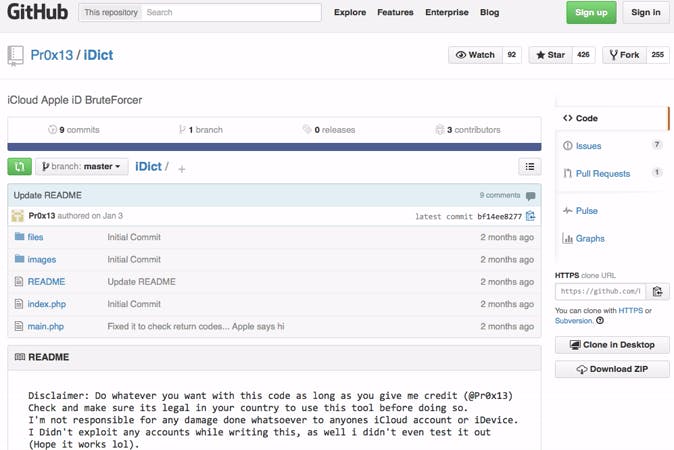Click the Fork button
This screenshot has width=674, height=450.
(624, 55)
